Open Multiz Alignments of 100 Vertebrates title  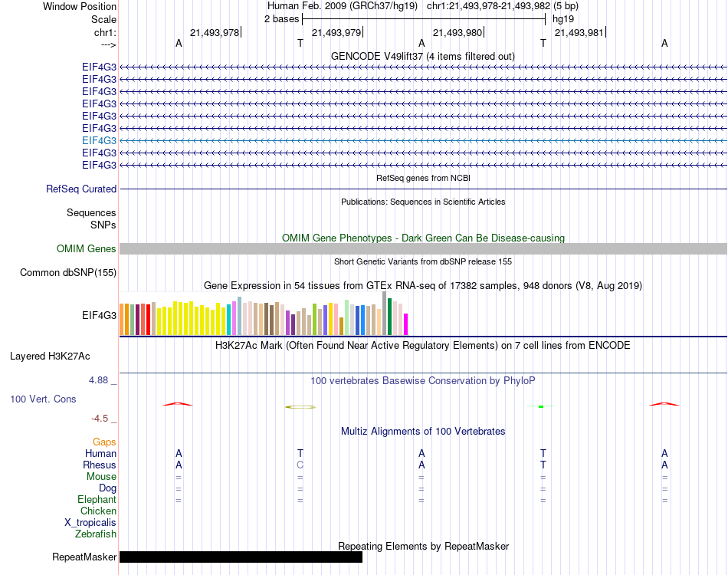pyautogui.click(x=423, y=432)
